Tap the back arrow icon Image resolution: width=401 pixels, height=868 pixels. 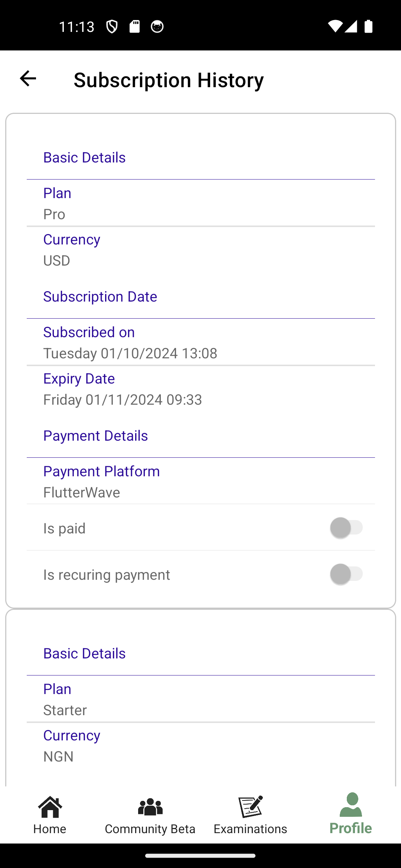28,79
